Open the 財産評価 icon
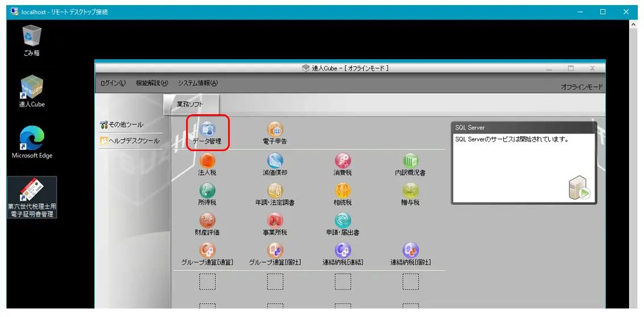The height and width of the screenshot is (317, 644). tap(207, 222)
